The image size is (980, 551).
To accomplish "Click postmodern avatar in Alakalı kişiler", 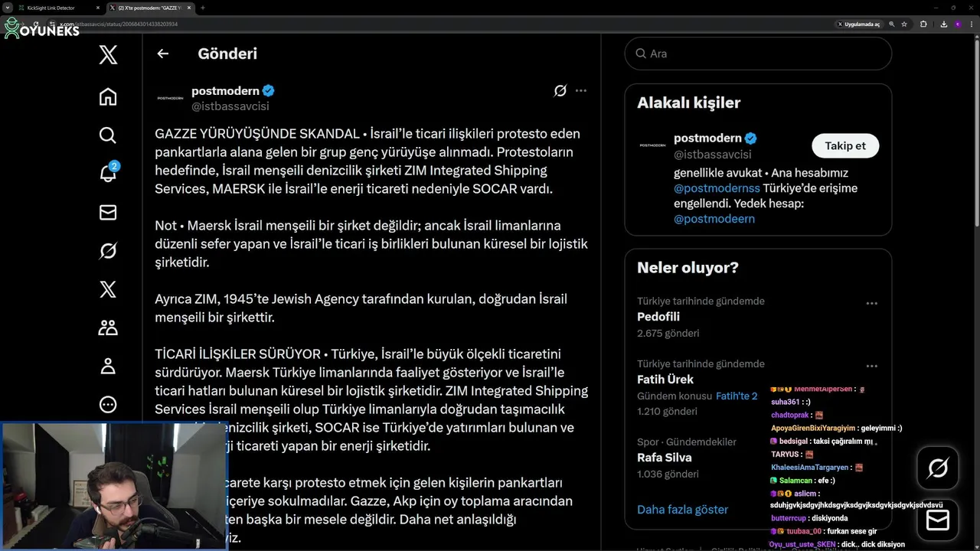I will [652, 145].
